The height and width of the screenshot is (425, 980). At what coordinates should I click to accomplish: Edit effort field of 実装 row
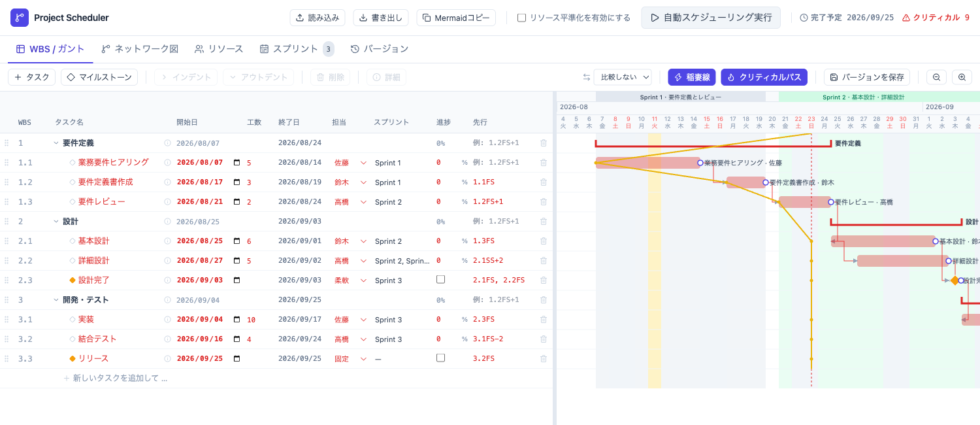(251, 319)
